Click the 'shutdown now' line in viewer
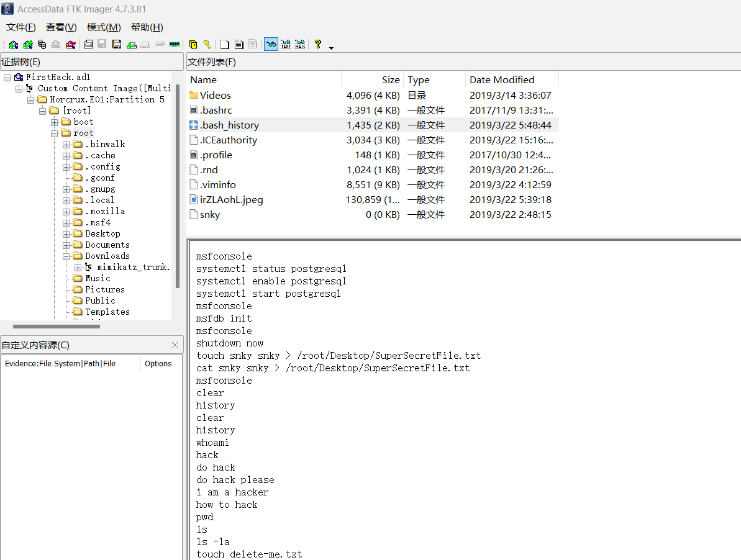This screenshot has height=560, width=741. click(230, 343)
